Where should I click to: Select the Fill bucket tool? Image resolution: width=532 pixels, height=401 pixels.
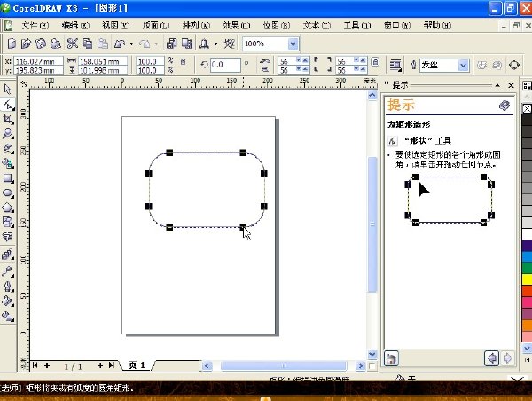pyautogui.click(x=7, y=301)
